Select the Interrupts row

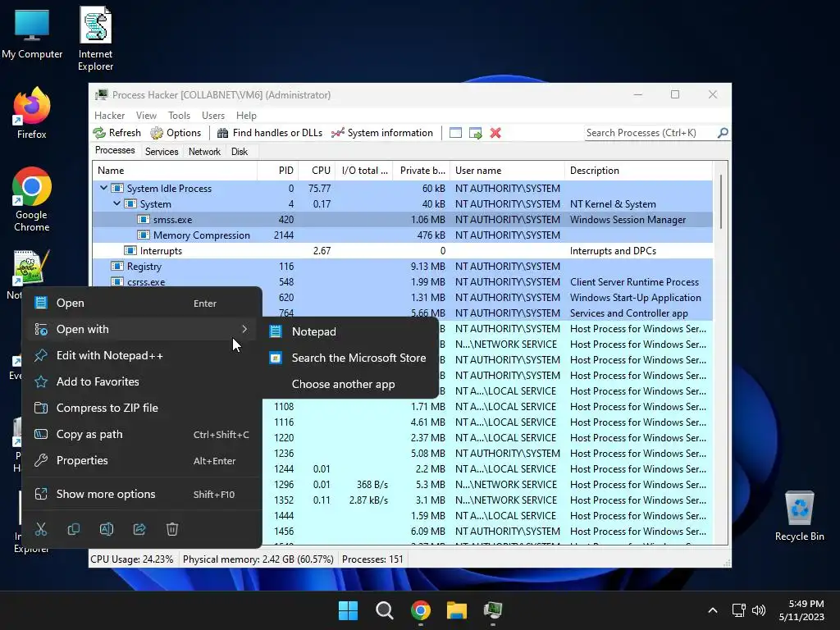[x=403, y=251]
